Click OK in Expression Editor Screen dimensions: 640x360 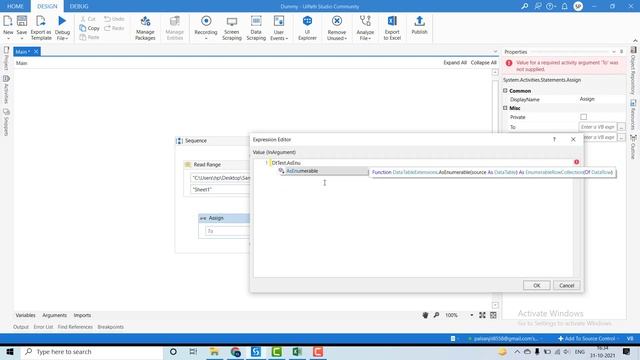click(536, 285)
